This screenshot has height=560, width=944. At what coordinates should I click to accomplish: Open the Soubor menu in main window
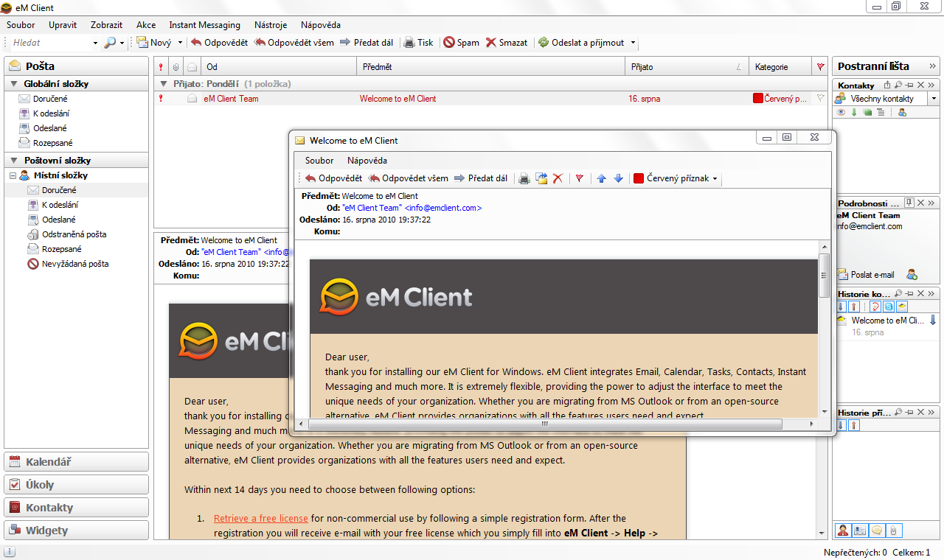[21, 25]
